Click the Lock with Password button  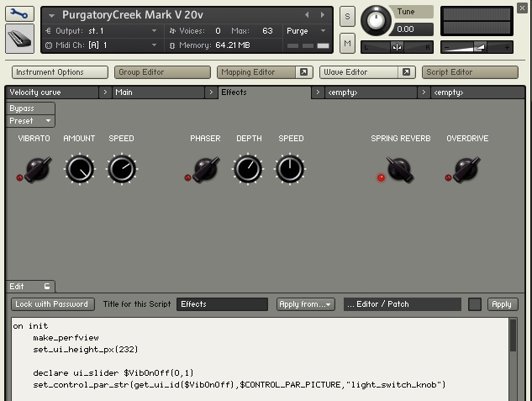52,304
